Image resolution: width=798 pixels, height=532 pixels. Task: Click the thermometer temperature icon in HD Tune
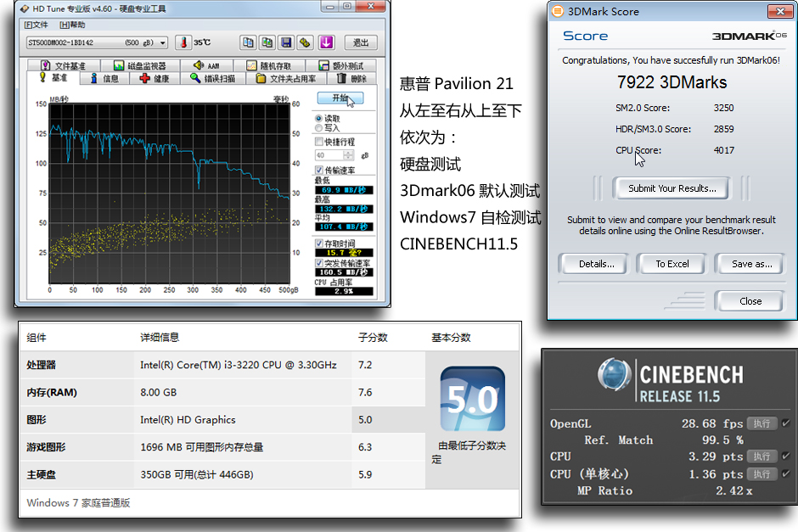tap(183, 42)
